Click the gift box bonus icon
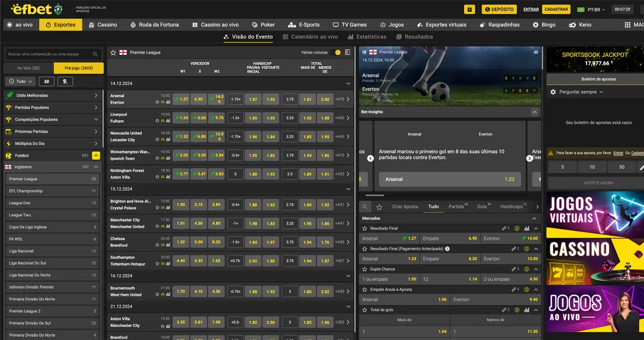The height and width of the screenshot is (340, 644). click(x=470, y=9)
